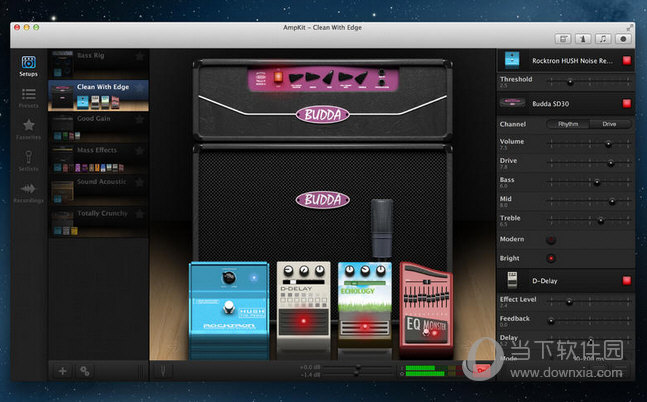Toggle the Modern switch
This screenshot has height=402, width=647.
tap(550, 239)
